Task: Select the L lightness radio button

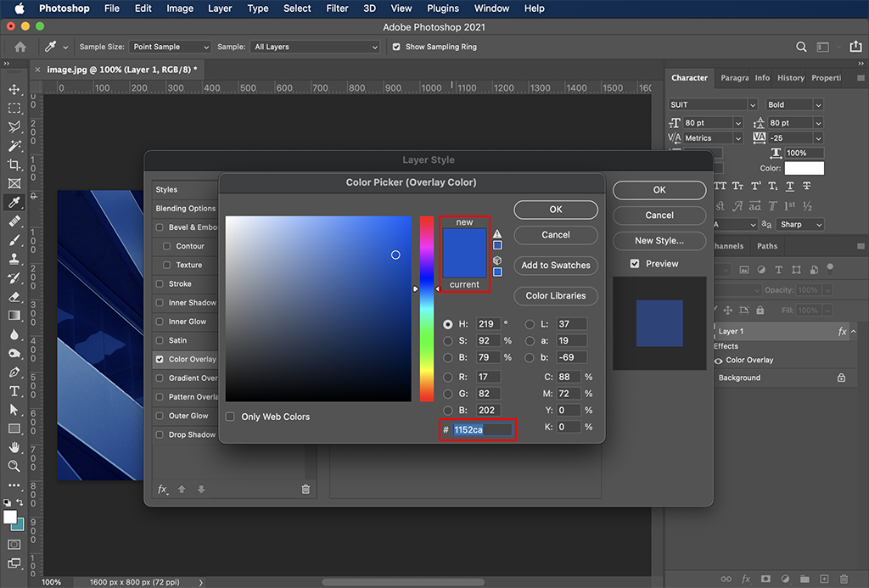Action: tap(530, 324)
